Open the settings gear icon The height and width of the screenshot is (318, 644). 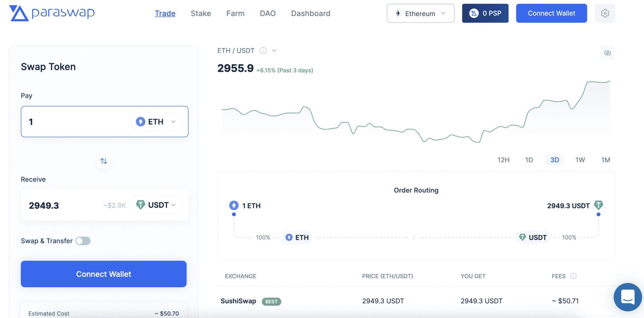point(605,13)
